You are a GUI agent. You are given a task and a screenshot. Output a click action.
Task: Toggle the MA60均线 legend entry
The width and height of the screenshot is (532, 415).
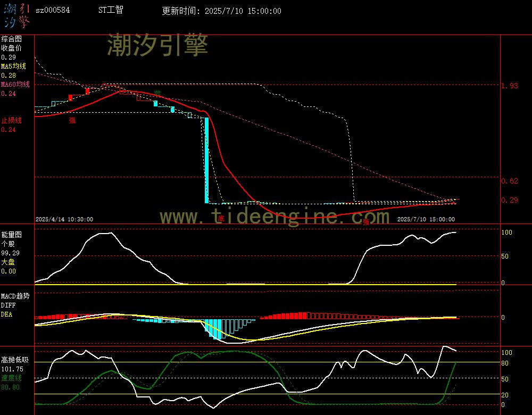16,85
